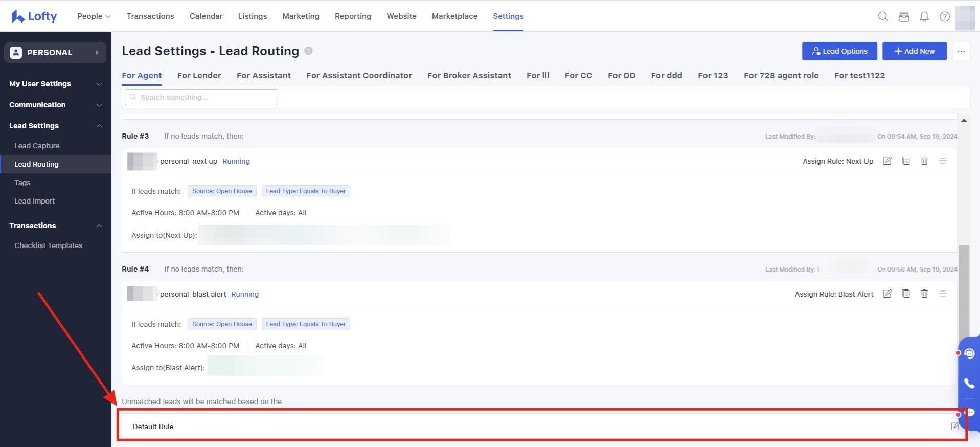
Task: Click the Lead Options button
Action: (x=839, y=51)
